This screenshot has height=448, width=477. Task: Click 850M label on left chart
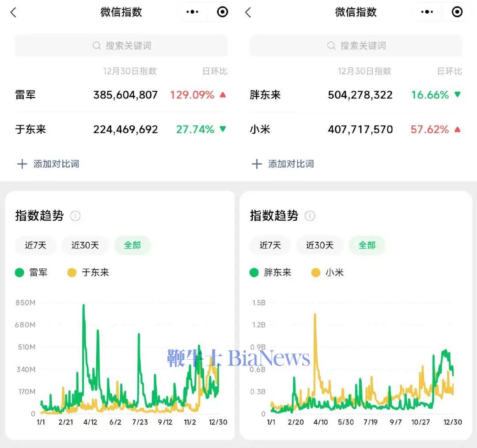(x=26, y=303)
